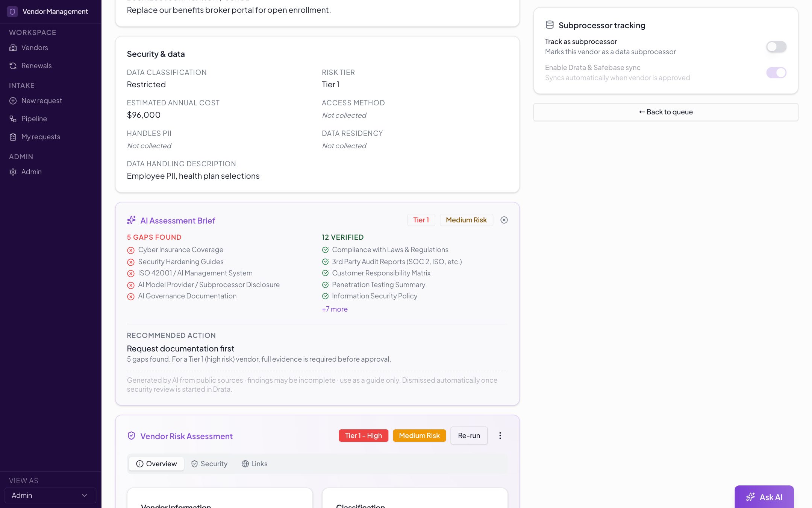
Task: Click the orange Medium Risk badge
Action: (x=419, y=435)
